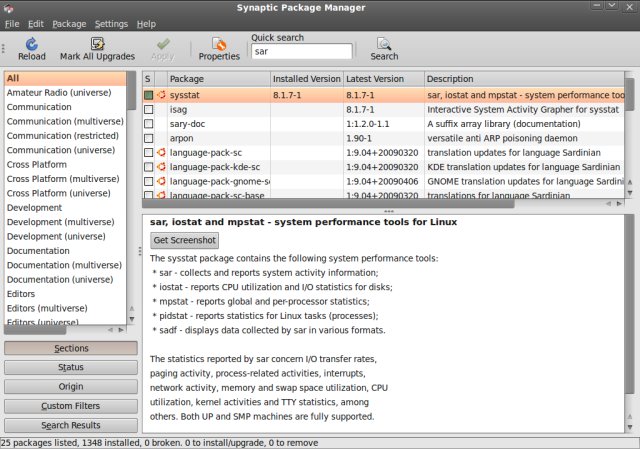Select Communication (multiverse) section
640x449 pixels.
coord(65,121)
